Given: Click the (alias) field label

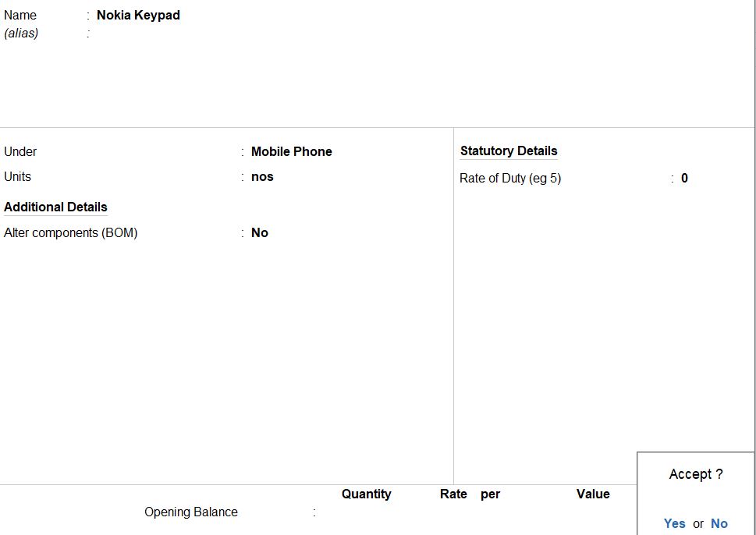Looking at the screenshot, I should [x=21, y=34].
